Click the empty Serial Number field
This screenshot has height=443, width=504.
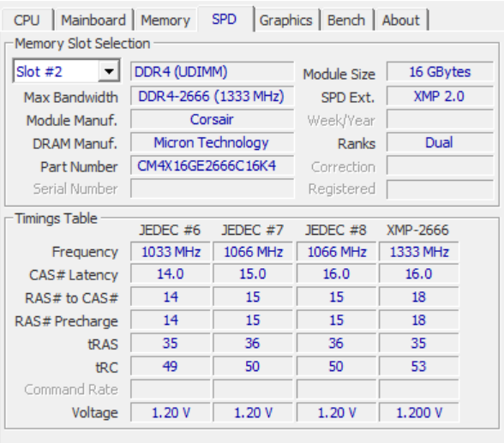[213, 189]
